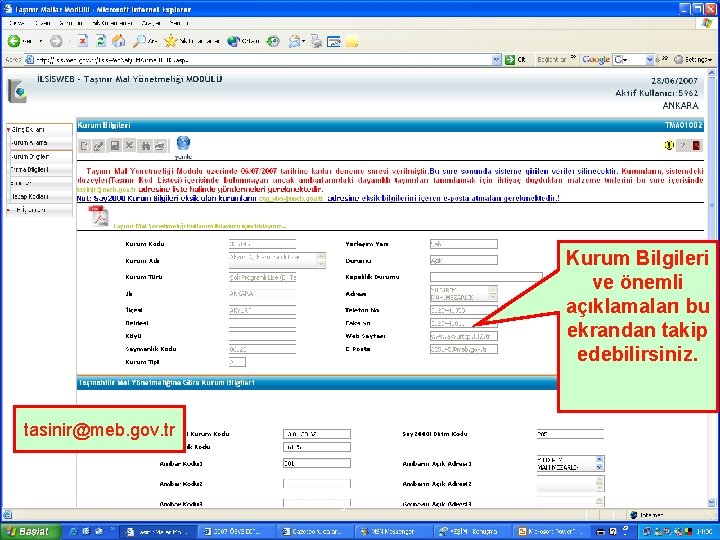Open the Görünüm menu
The width and height of the screenshot is (720, 540).
[x=71, y=22]
